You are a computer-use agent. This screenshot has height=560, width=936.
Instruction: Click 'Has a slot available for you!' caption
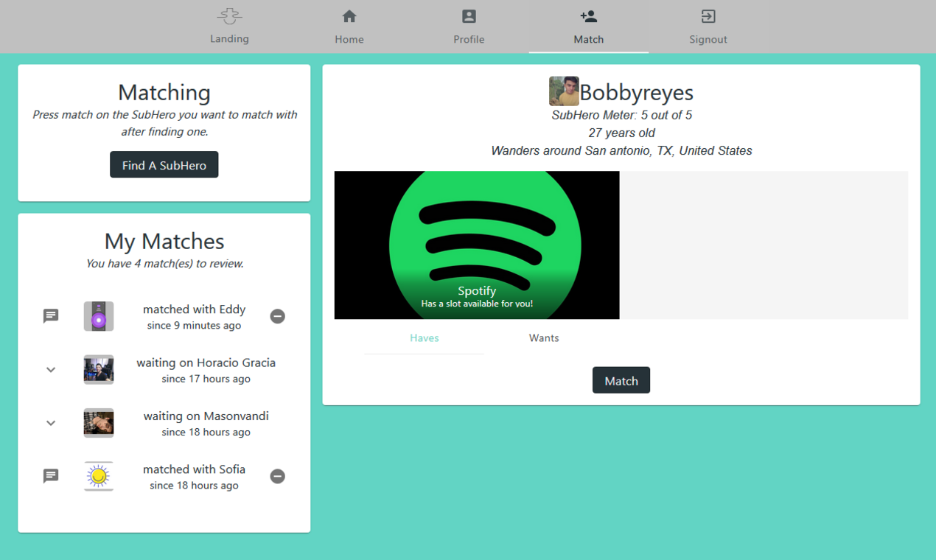click(x=477, y=304)
